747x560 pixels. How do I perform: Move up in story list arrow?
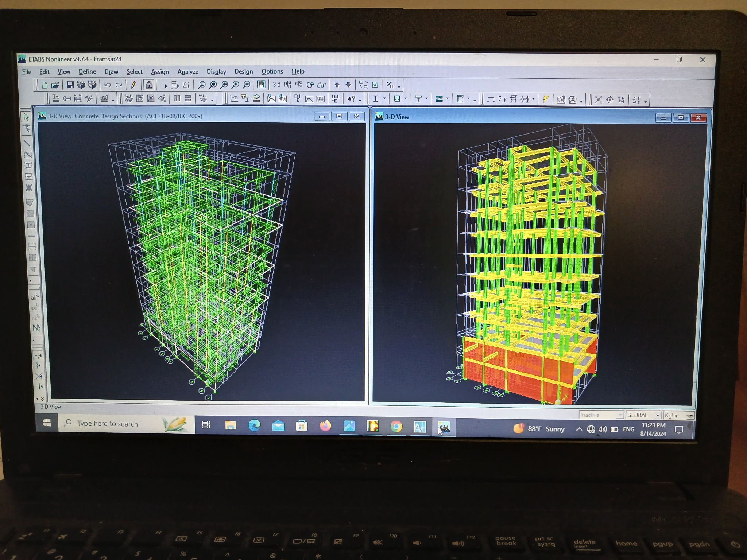coord(337,85)
